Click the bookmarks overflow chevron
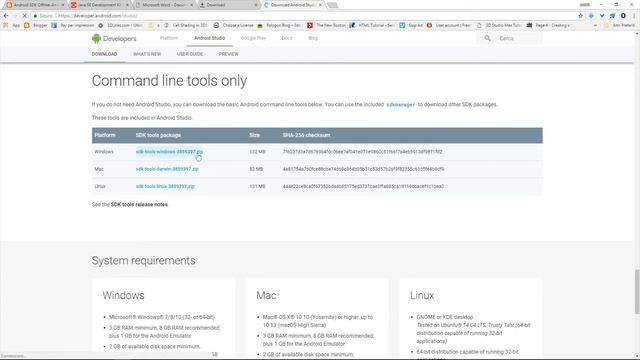This screenshot has height=360, width=640. coord(595,25)
